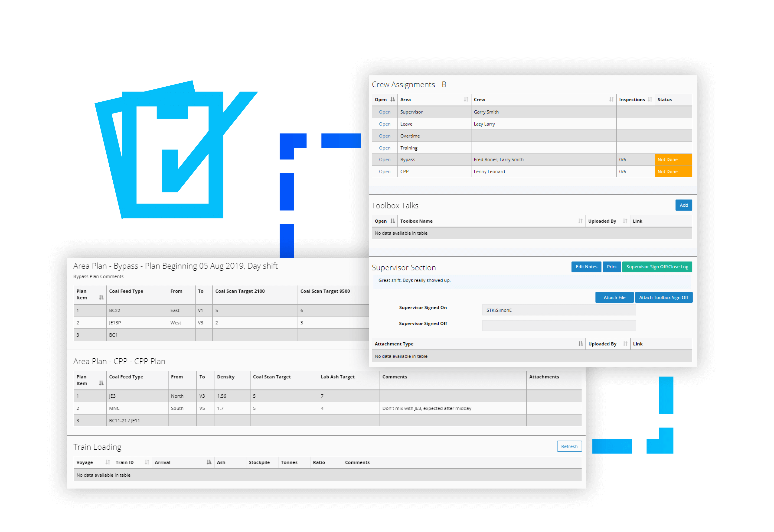Open the Bypass crew assignment
This screenshot has height=532, width=774.
coord(385,160)
